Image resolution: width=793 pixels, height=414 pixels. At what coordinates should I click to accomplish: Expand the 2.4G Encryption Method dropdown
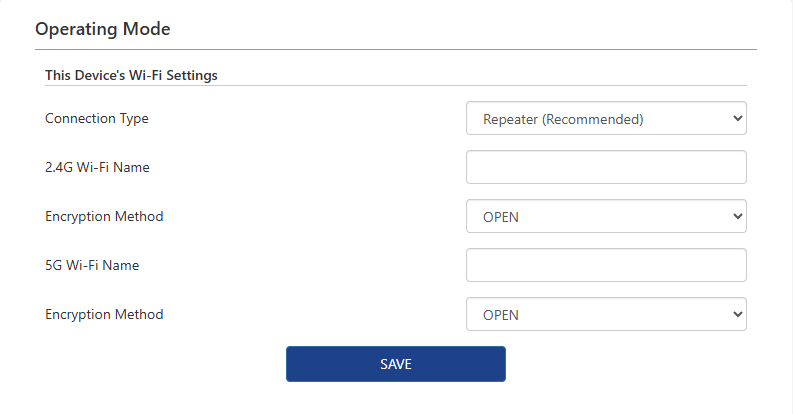pos(606,216)
